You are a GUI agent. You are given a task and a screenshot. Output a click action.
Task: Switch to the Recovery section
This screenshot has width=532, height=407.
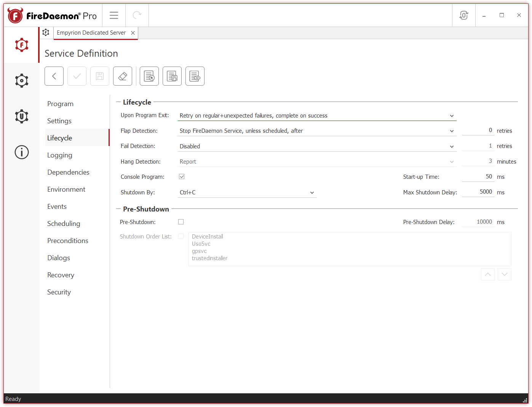point(61,275)
